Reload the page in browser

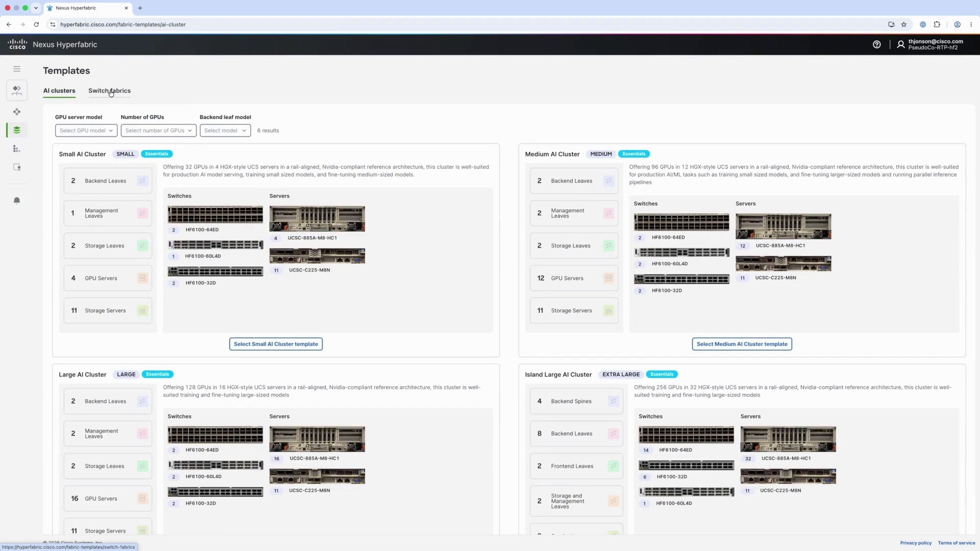tap(36, 24)
